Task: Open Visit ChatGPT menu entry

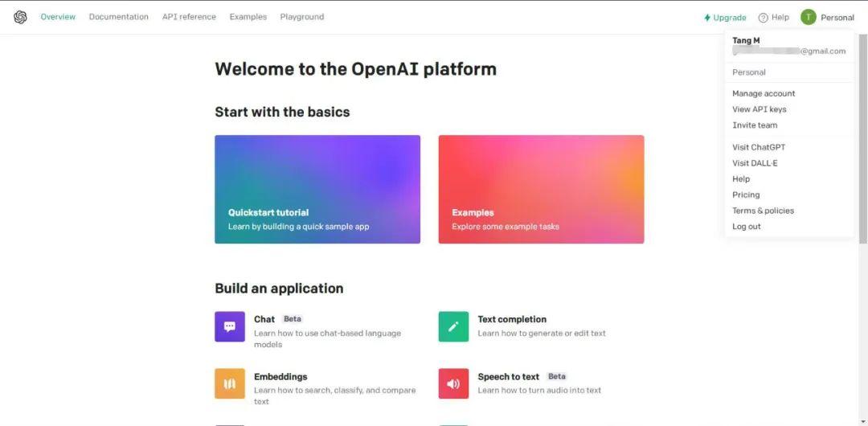Action: [759, 147]
